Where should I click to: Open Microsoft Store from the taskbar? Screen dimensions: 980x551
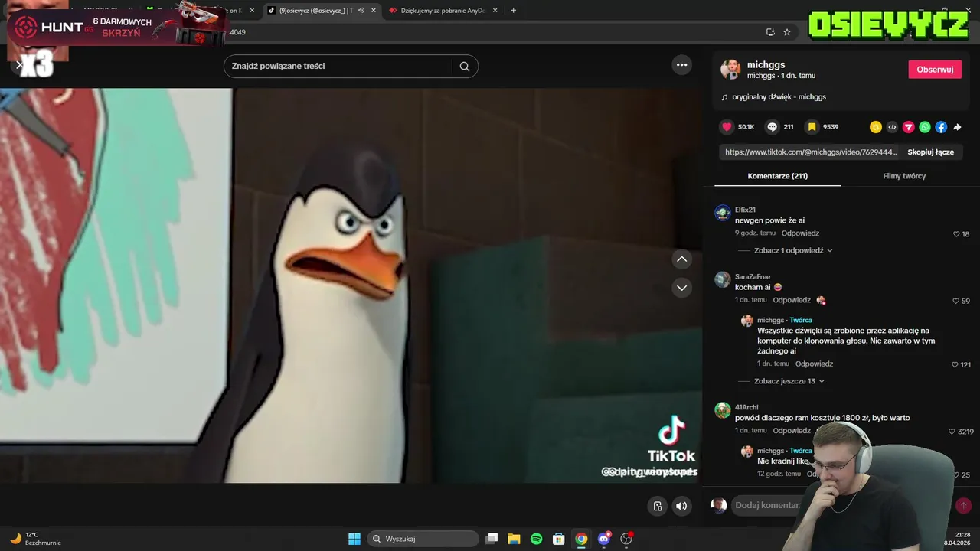tap(559, 539)
